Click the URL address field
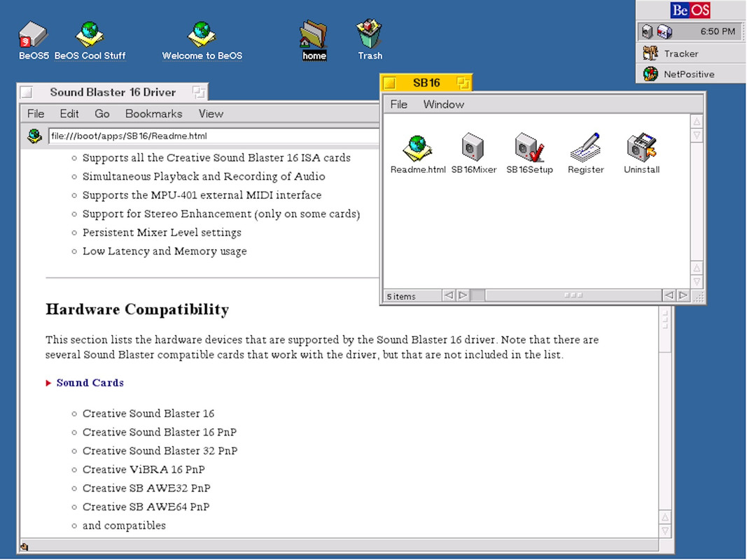This screenshot has height=560, width=747. tap(214, 136)
